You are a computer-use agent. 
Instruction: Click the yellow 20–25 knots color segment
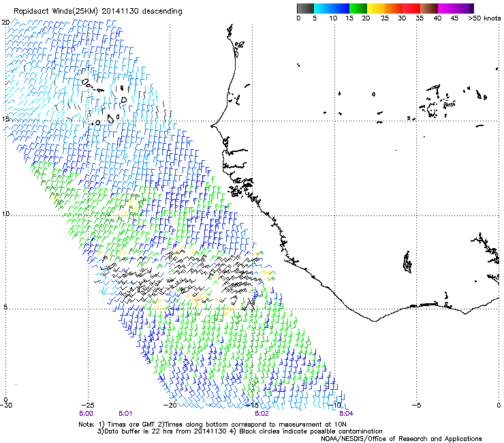tap(376, 8)
